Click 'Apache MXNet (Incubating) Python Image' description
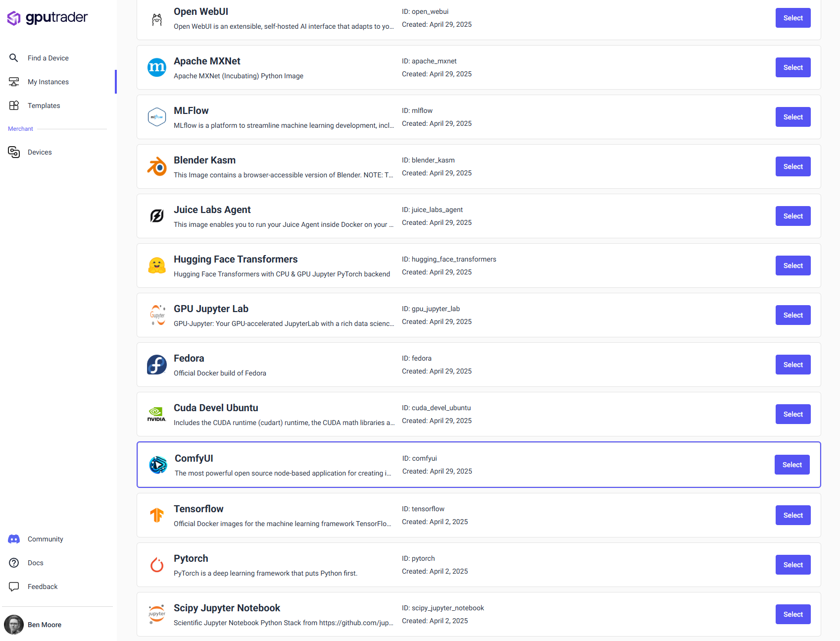 [239, 76]
